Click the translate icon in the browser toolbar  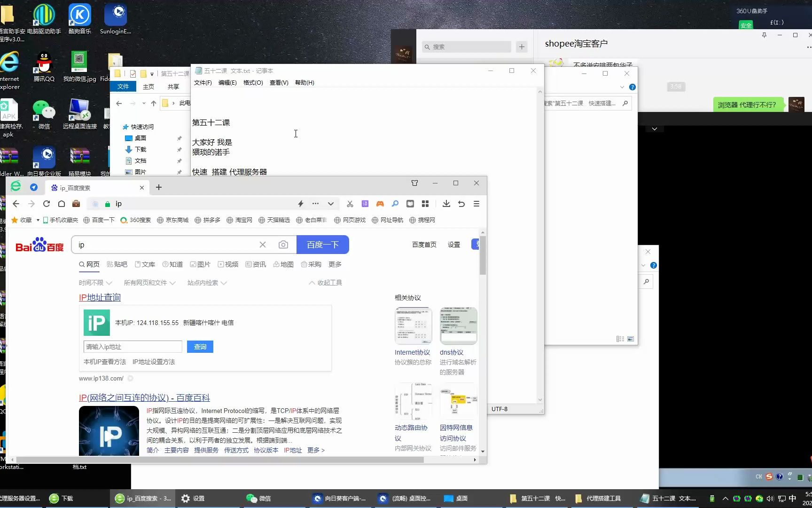tap(365, 204)
